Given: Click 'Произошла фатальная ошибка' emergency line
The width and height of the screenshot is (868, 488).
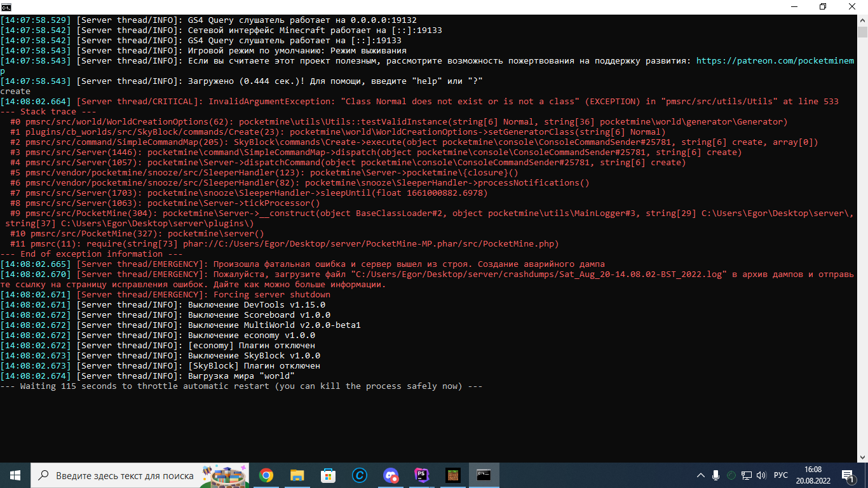Looking at the screenshot, I should tap(302, 264).
